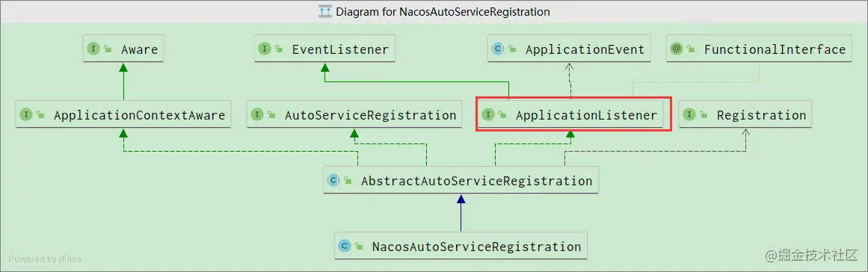Image resolution: width=868 pixels, height=272 pixels.
Task: Select the EventListener interface node
Action: [325, 49]
